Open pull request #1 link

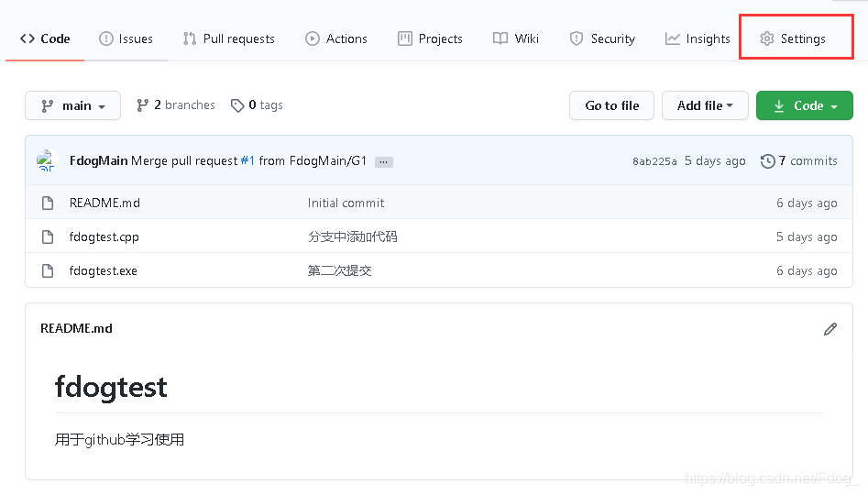coord(247,160)
